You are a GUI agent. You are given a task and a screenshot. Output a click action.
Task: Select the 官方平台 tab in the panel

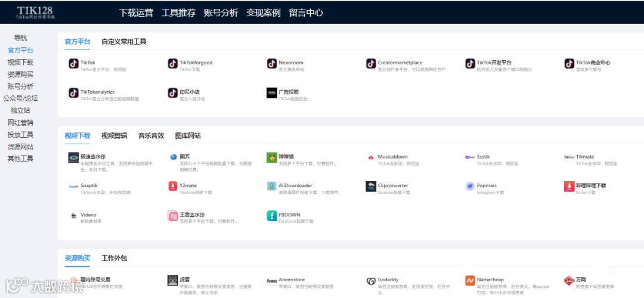point(77,42)
